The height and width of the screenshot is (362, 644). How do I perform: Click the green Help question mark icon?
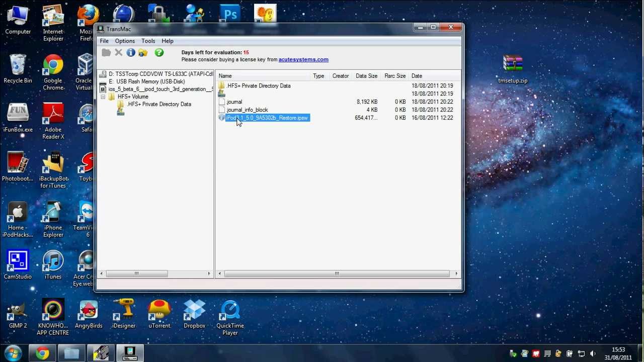[x=159, y=52]
